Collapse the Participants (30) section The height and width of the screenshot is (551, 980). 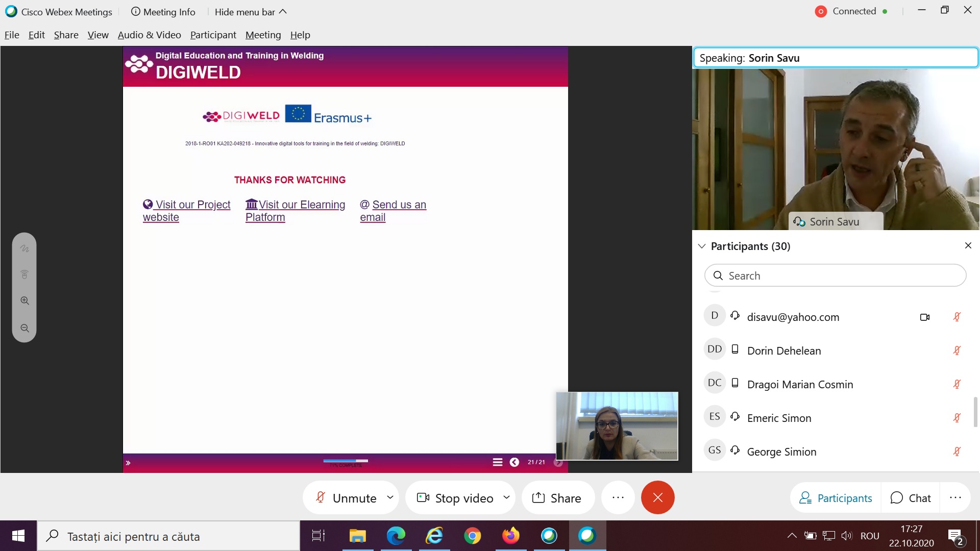point(702,246)
